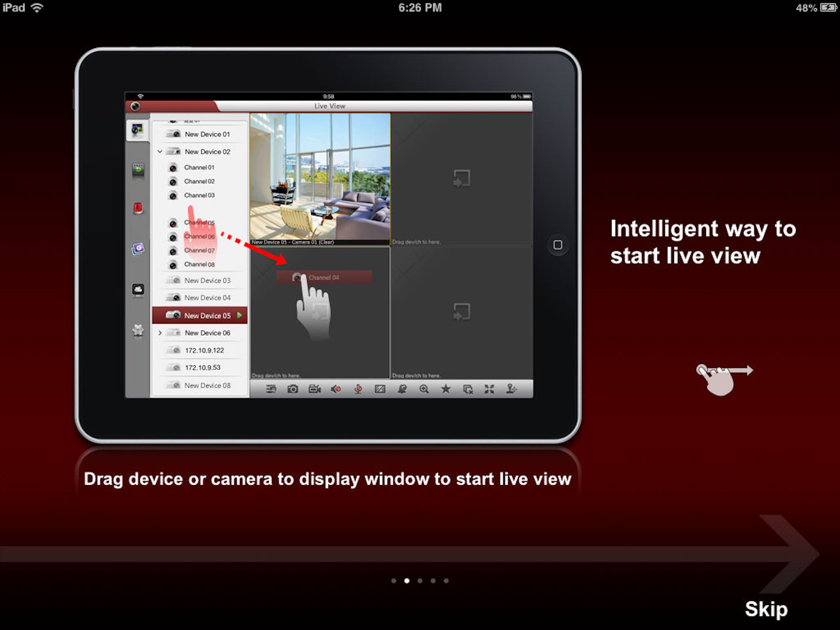Click the alarm output bell icon

point(402,389)
